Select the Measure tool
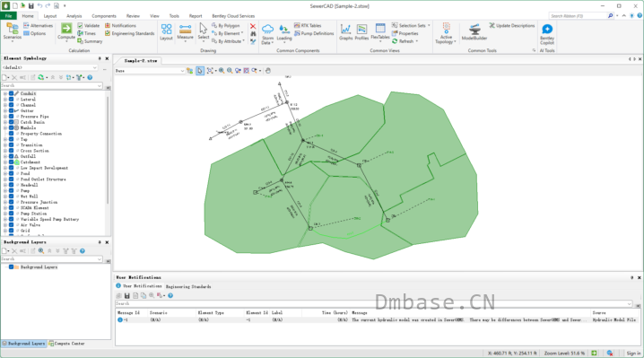 pyautogui.click(x=185, y=31)
